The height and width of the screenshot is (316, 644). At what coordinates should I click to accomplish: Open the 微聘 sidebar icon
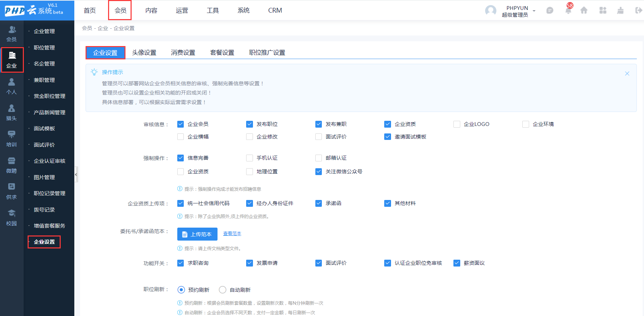coord(12,165)
